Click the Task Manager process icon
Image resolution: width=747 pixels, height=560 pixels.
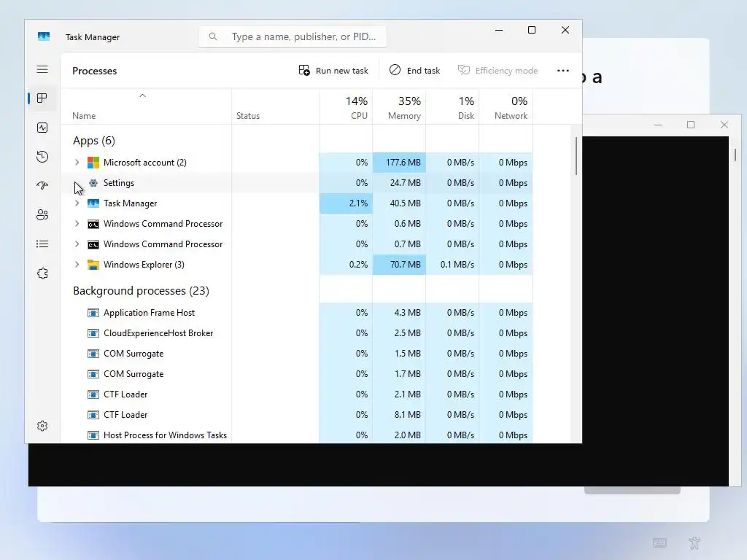point(93,203)
